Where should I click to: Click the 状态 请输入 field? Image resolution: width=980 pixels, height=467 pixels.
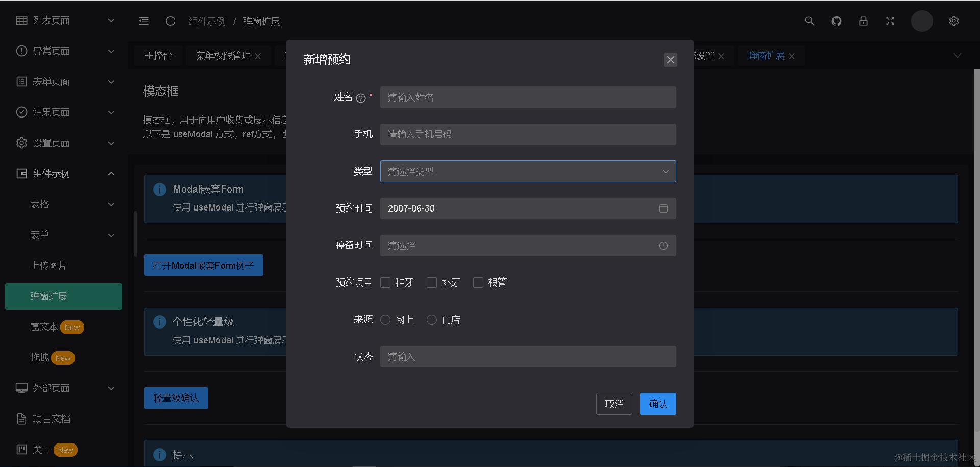coord(528,357)
